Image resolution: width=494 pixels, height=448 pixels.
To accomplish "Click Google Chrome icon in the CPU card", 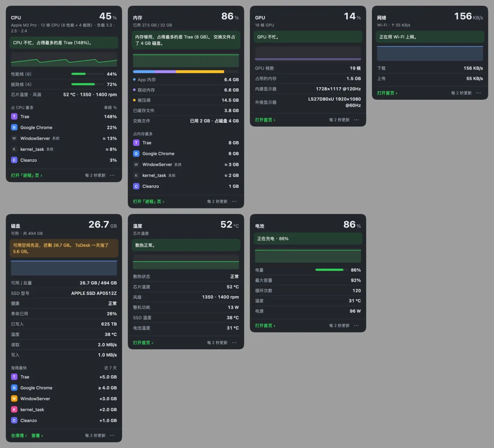I will [14, 128].
